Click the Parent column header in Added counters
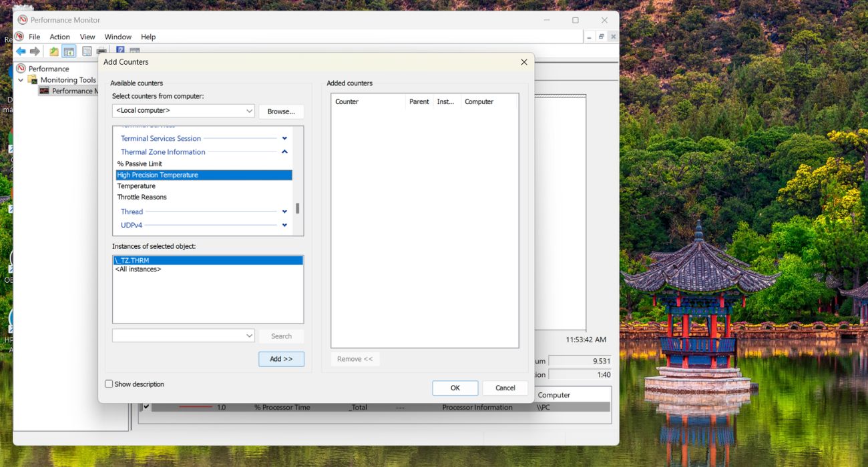This screenshot has width=868, height=467. point(419,102)
